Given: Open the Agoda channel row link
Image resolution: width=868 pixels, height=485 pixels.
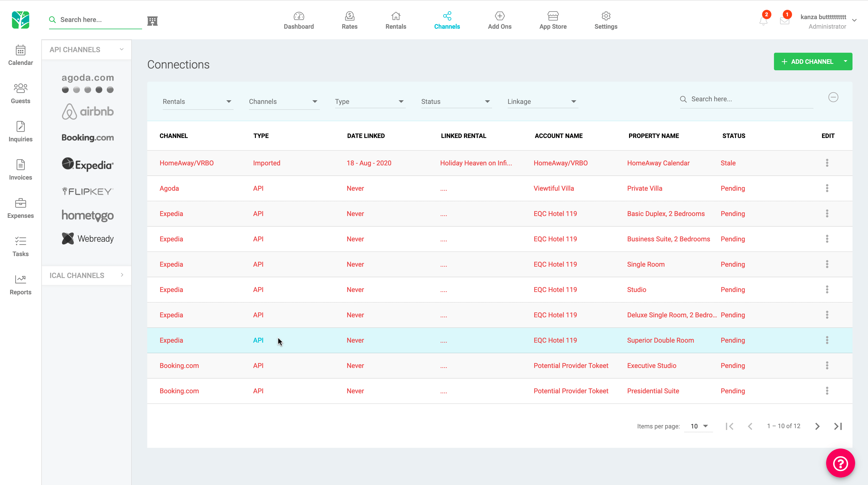Looking at the screenshot, I should coord(169,188).
